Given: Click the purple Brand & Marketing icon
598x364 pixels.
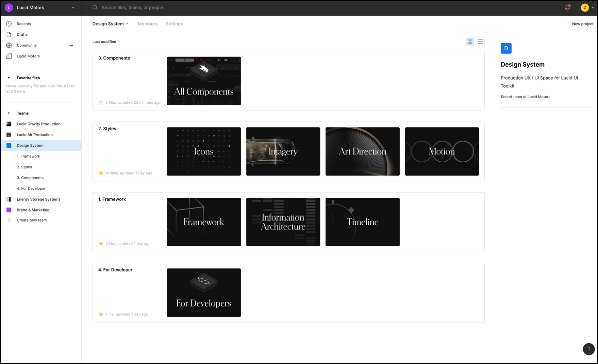Looking at the screenshot, I should pyautogui.click(x=9, y=210).
